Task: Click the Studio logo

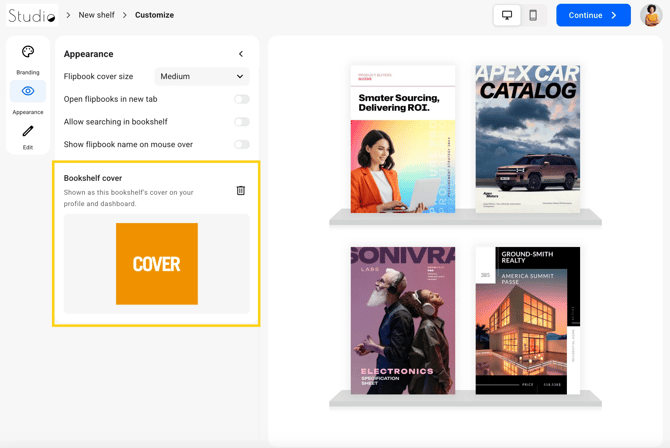Action: (x=32, y=15)
